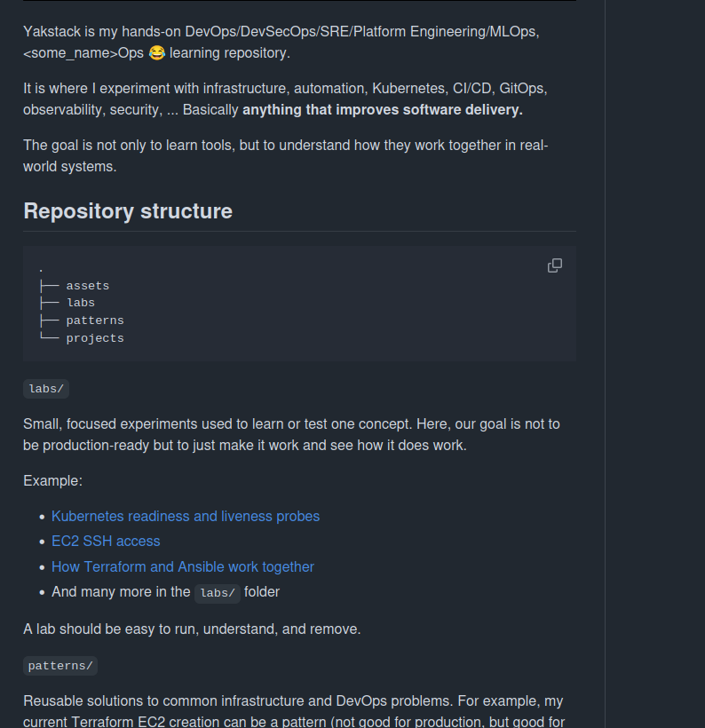Image resolution: width=705 pixels, height=728 pixels.
Task: Click the patterns/ code label
Action: 60,666
